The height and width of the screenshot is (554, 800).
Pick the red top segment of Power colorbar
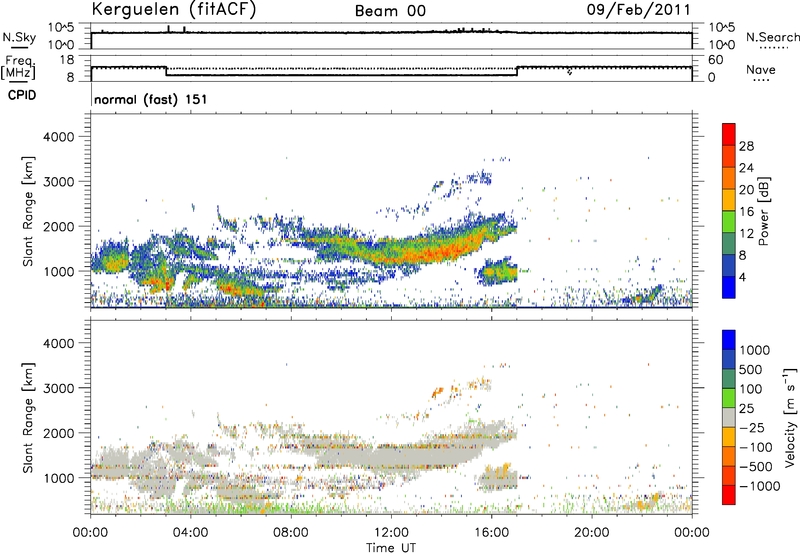click(x=729, y=134)
